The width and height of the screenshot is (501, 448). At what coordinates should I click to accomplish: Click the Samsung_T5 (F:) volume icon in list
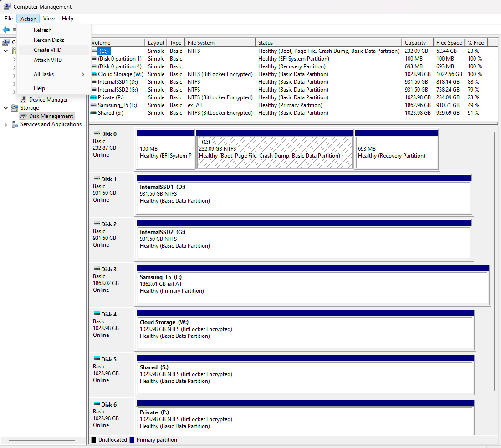pos(94,105)
